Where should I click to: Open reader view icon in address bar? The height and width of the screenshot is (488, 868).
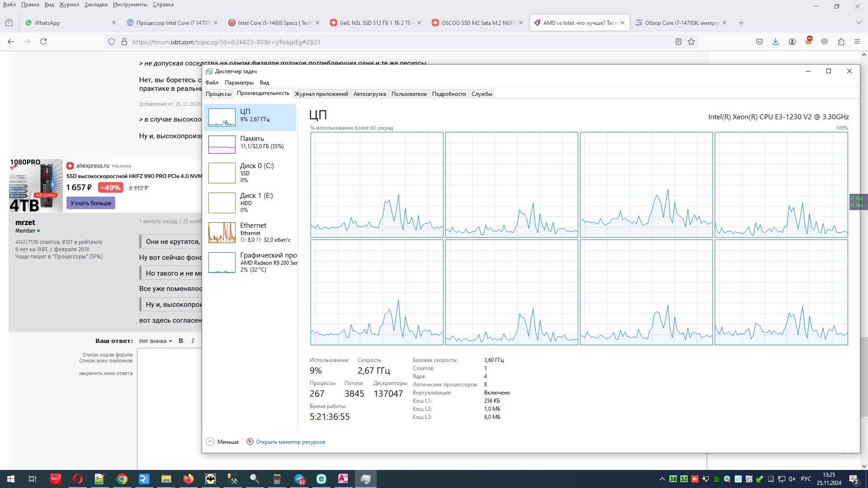point(678,42)
